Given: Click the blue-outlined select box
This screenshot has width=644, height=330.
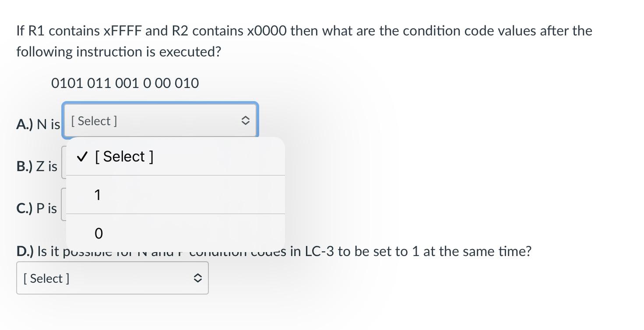Looking at the screenshot, I should [x=160, y=120].
